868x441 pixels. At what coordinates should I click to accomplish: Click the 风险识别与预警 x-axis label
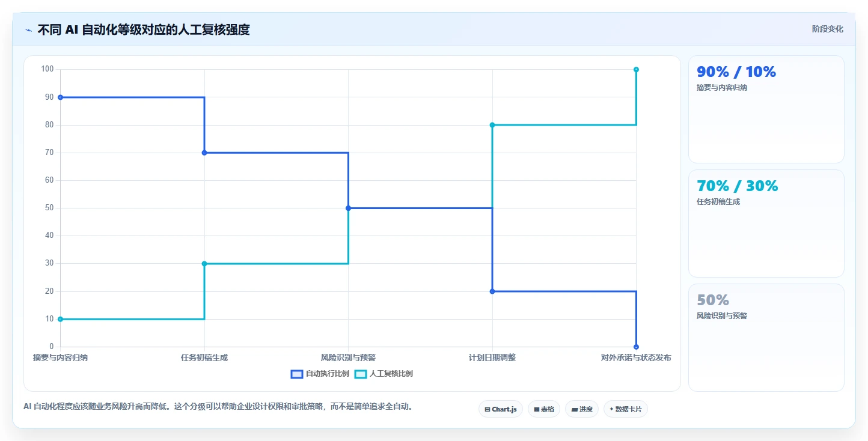(x=348, y=357)
